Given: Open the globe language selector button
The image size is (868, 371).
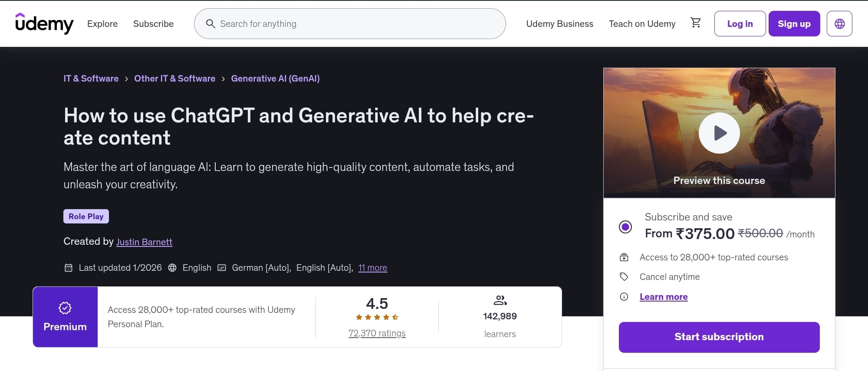Looking at the screenshot, I should (x=839, y=23).
